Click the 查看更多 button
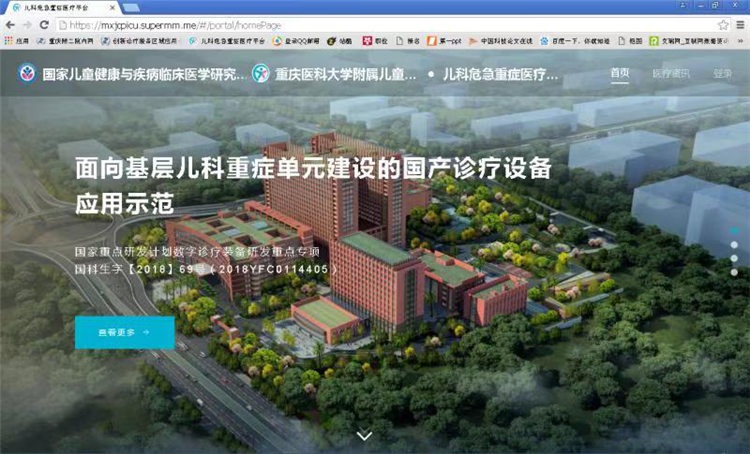Screen dimensions: 750x454 click(125, 332)
